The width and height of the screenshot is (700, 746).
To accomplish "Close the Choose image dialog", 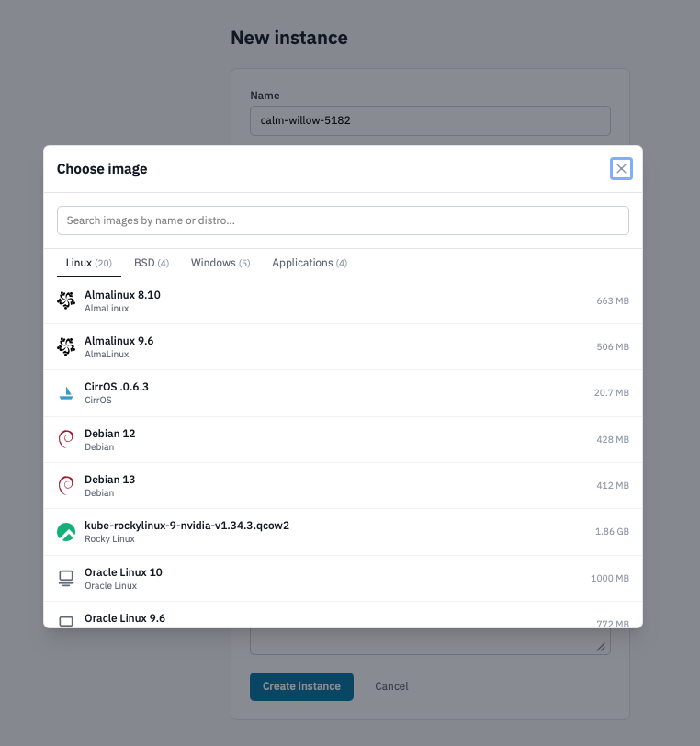I will (621, 168).
